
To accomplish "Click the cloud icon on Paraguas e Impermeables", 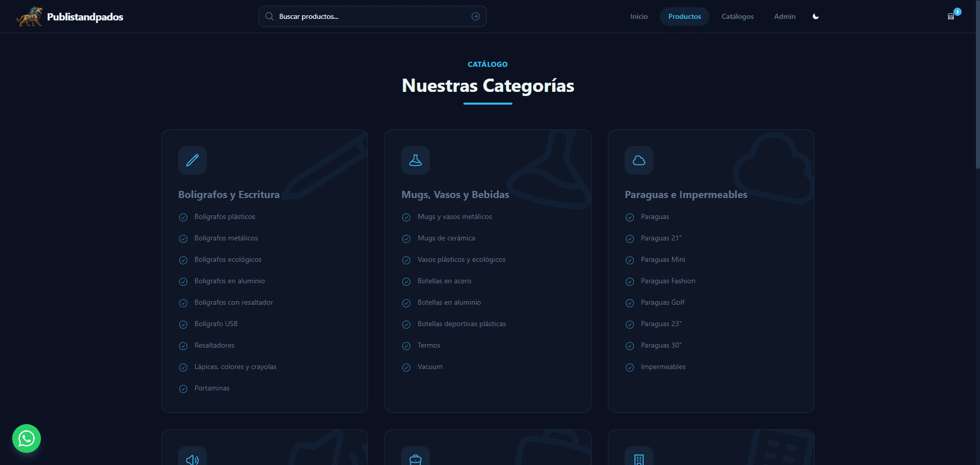I will [x=639, y=160].
